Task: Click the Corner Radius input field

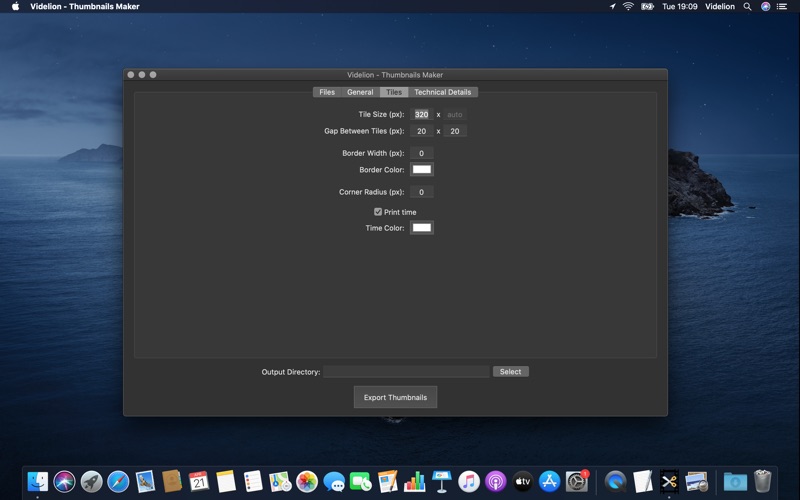Action: [x=421, y=192]
